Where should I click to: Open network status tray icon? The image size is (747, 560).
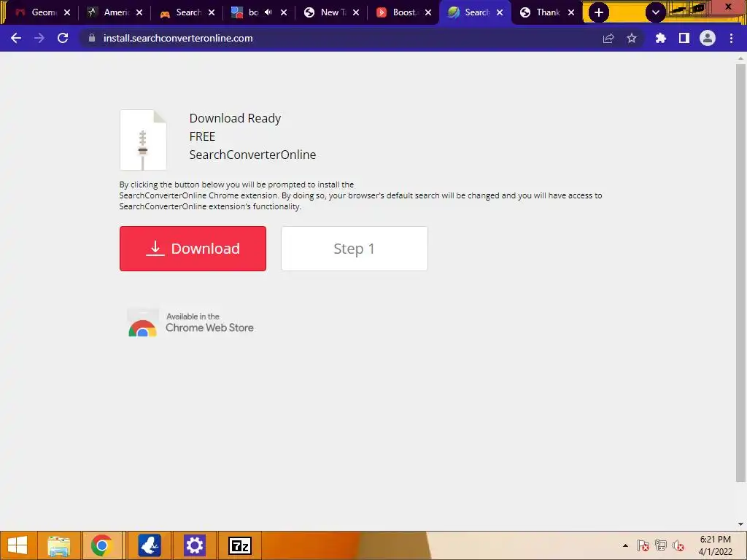661,545
